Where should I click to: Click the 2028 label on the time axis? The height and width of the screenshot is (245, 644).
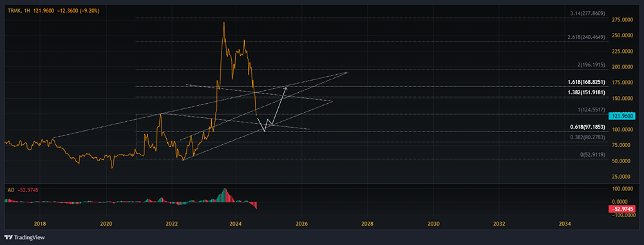(x=367, y=224)
